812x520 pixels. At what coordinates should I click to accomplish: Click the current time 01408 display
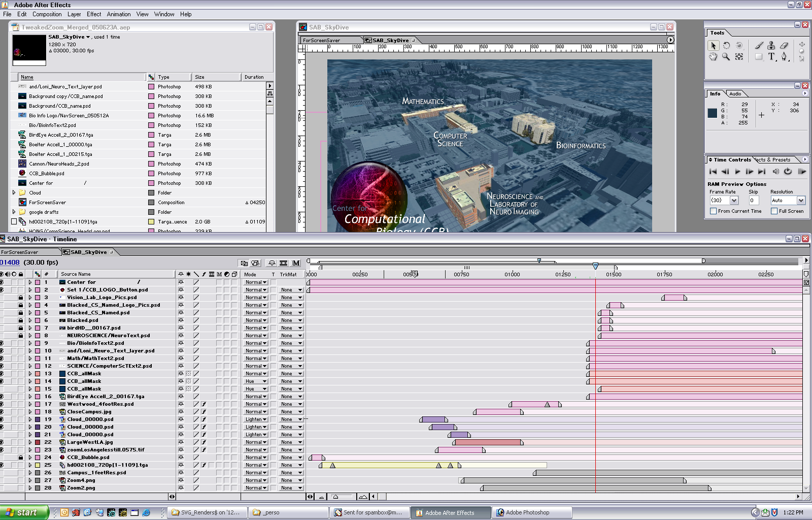pyautogui.click(x=10, y=263)
